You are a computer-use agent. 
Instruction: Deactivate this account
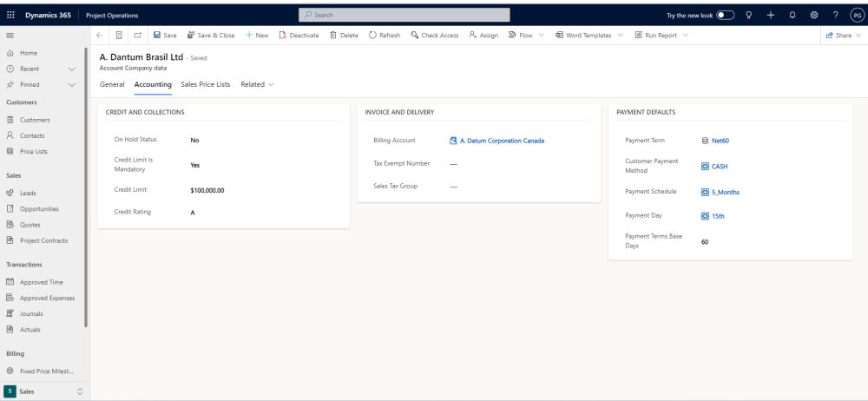[299, 36]
